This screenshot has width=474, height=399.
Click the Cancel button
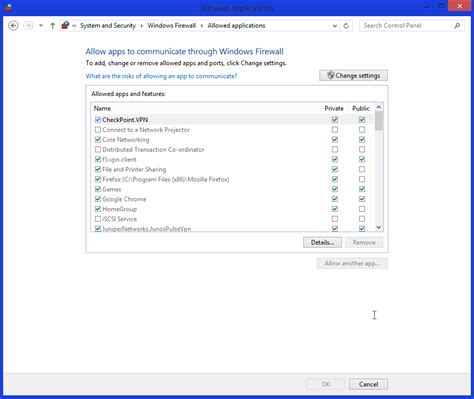tap(368, 384)
